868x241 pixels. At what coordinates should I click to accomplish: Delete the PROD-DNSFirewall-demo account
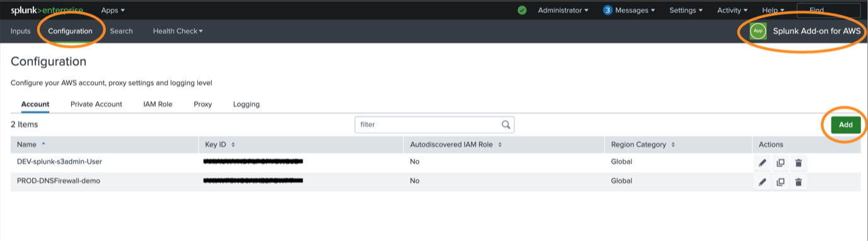[x=798, y=182]
